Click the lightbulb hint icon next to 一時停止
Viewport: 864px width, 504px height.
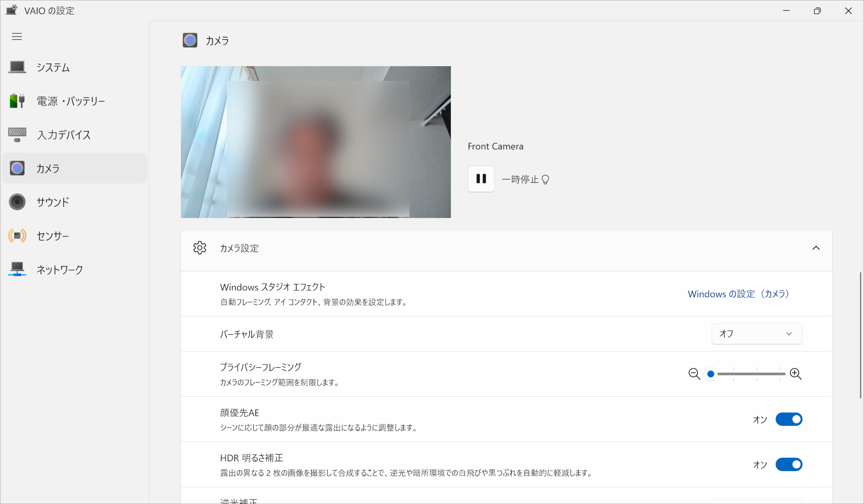click(545, 180)
